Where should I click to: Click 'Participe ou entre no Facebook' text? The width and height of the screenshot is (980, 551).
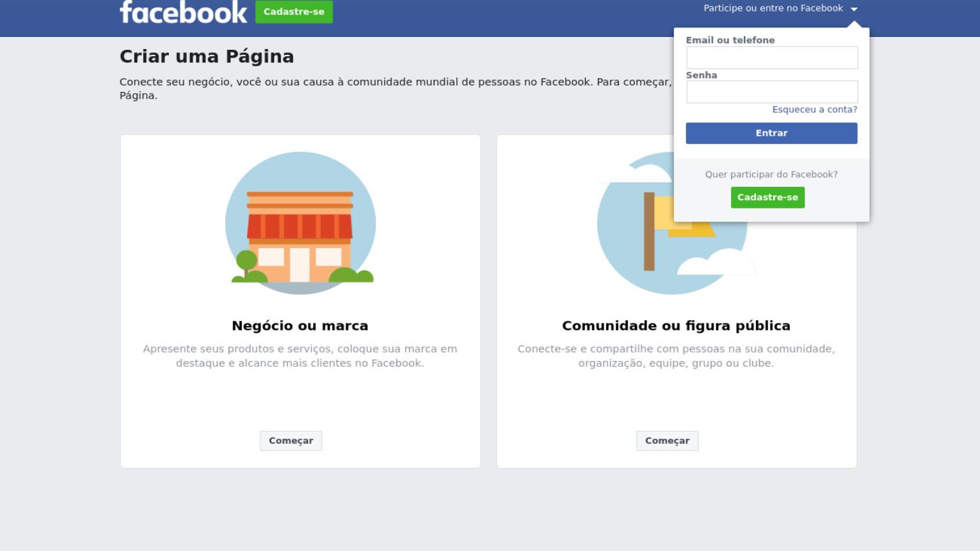point(773,8)
